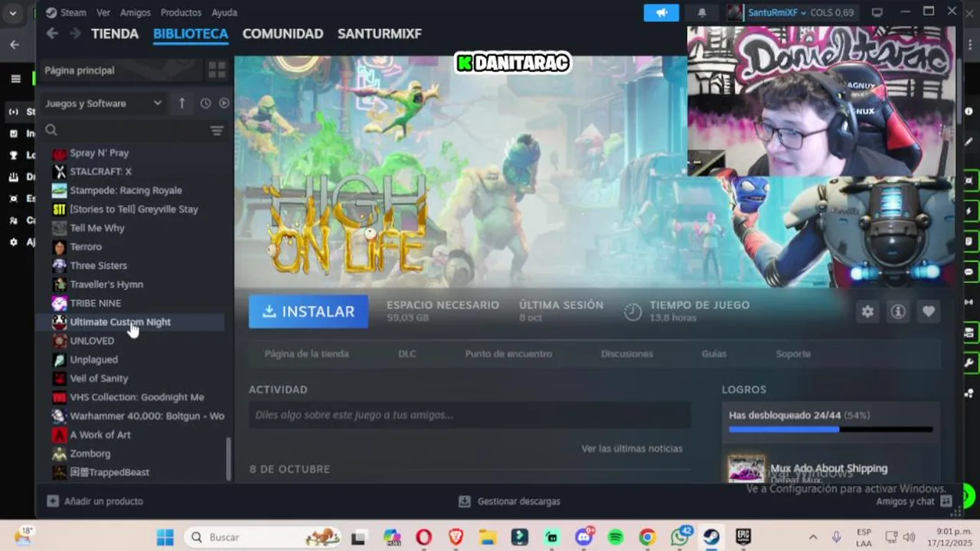
Task: Open Amigos y chat
Action: click(x=913, y=501)
